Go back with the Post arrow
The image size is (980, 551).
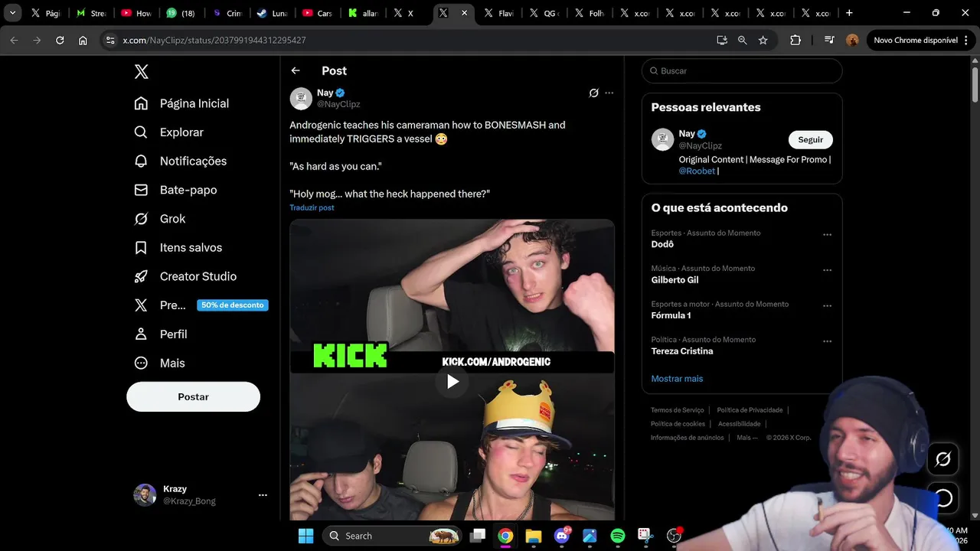click(x=296, y=70)
